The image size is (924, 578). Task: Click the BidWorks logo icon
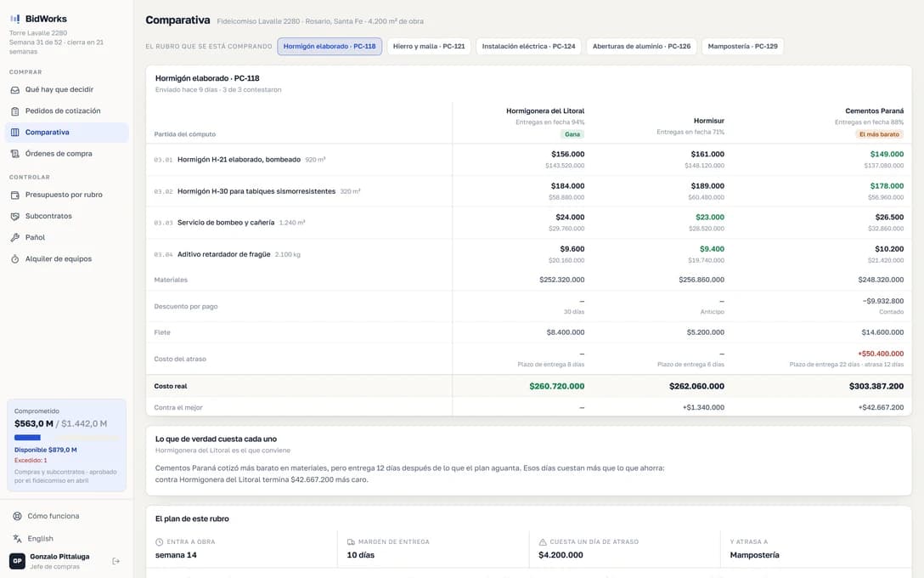[14, 19]
